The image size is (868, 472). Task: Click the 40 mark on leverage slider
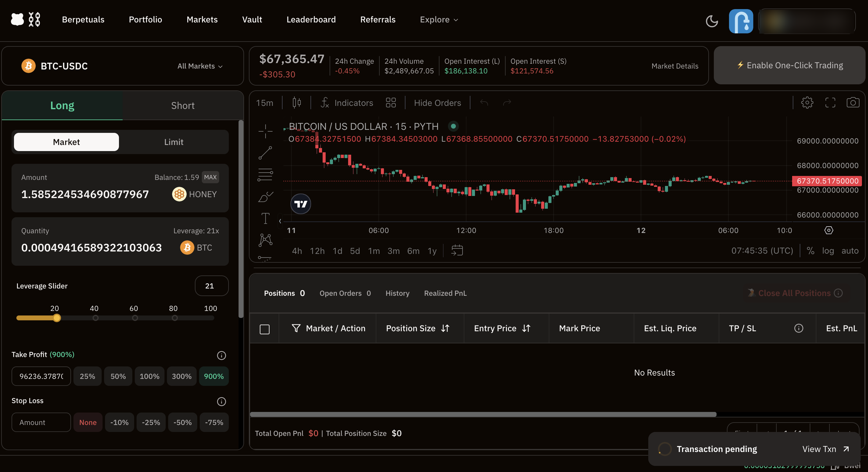click(95, 318)
